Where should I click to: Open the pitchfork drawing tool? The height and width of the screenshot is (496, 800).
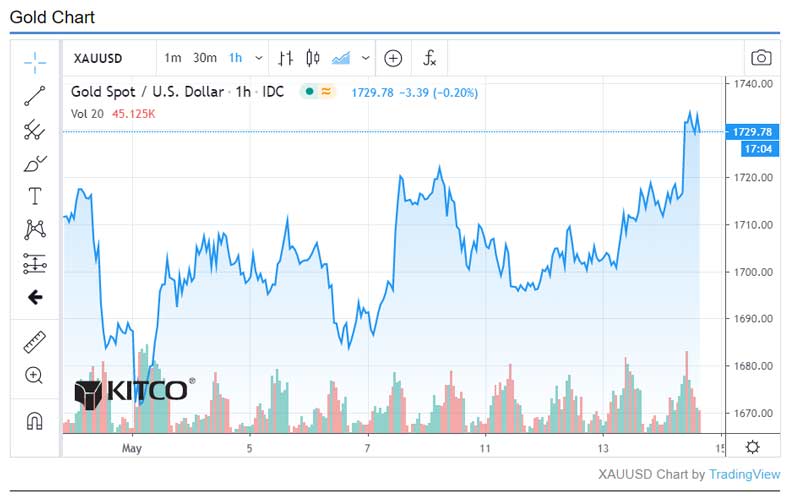click(x=35, y=129)
